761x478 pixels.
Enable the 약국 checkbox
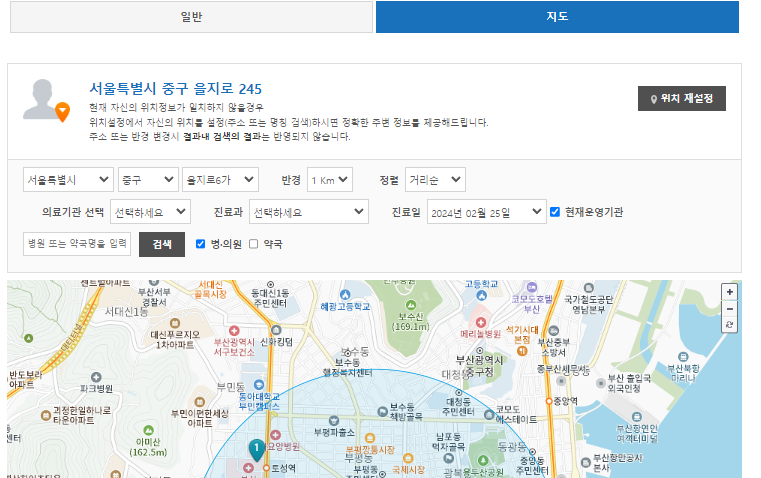click(x=253, y=244)
